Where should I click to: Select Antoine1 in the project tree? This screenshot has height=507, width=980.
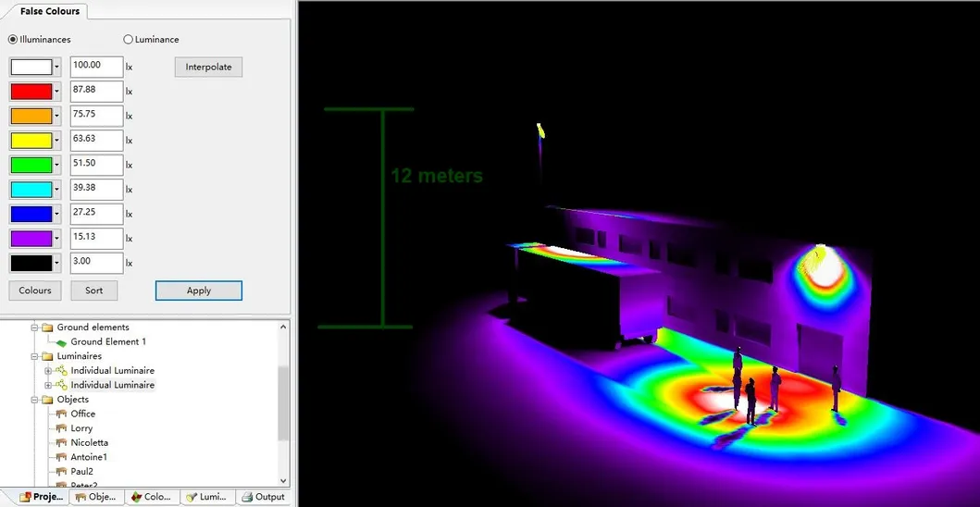pyautogui.click(x=89, y=457)
